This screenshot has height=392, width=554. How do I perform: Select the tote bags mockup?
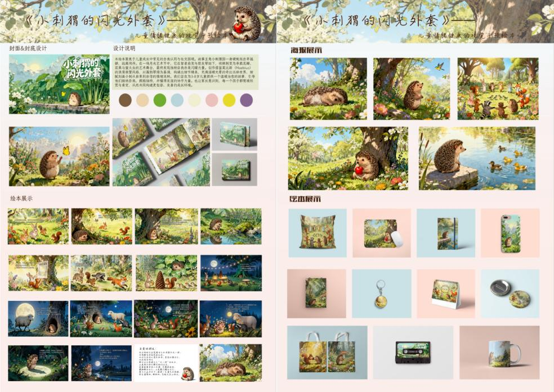tap(327, 353)
